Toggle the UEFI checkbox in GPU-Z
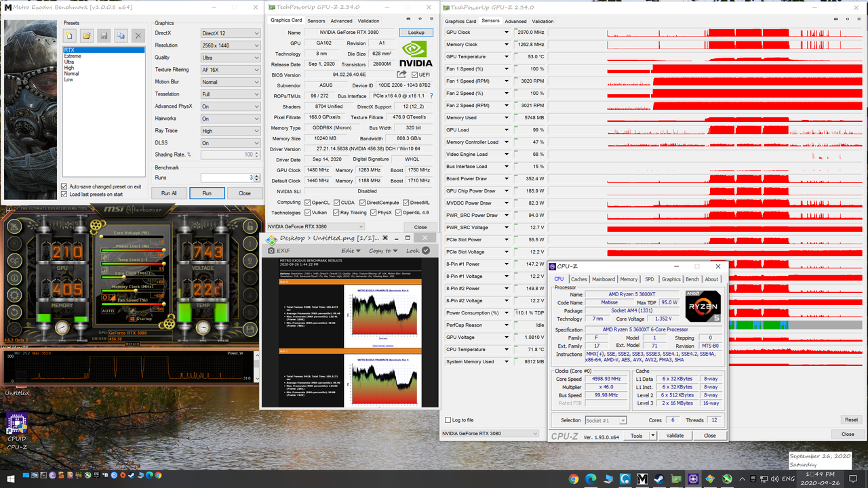 tap(414, 75)
